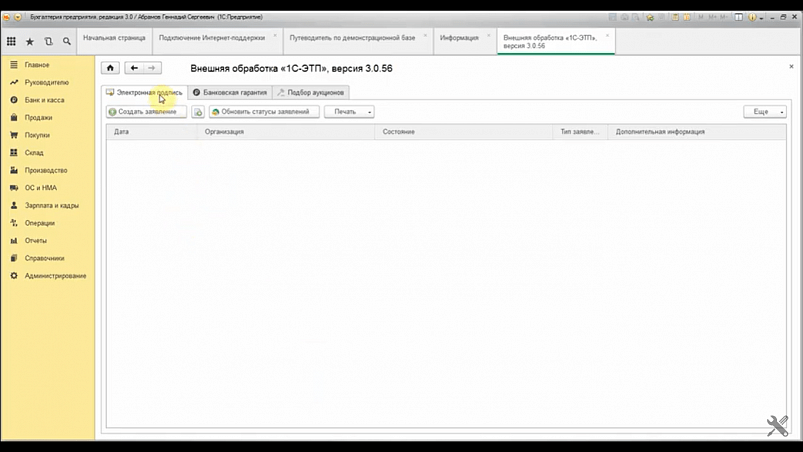Click the Home button icon
The width and height of the screenshot is (803, 452).
point(111,68)
